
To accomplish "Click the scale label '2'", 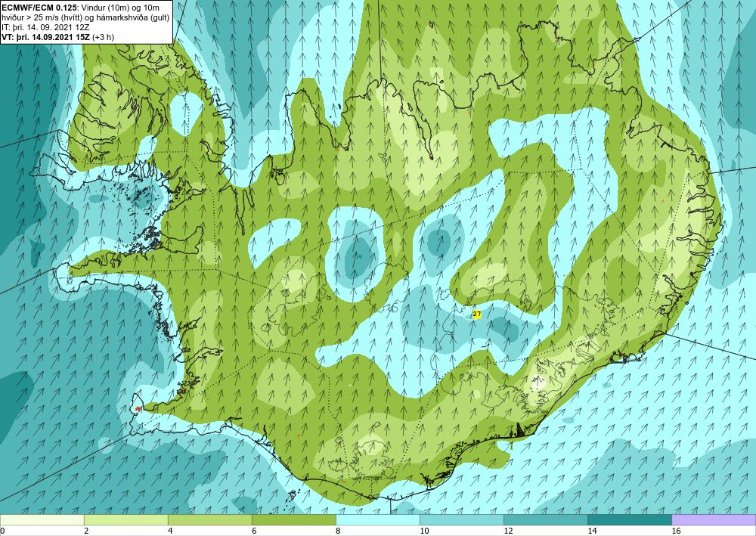I will pyautogui.click(x=86, y=531).
